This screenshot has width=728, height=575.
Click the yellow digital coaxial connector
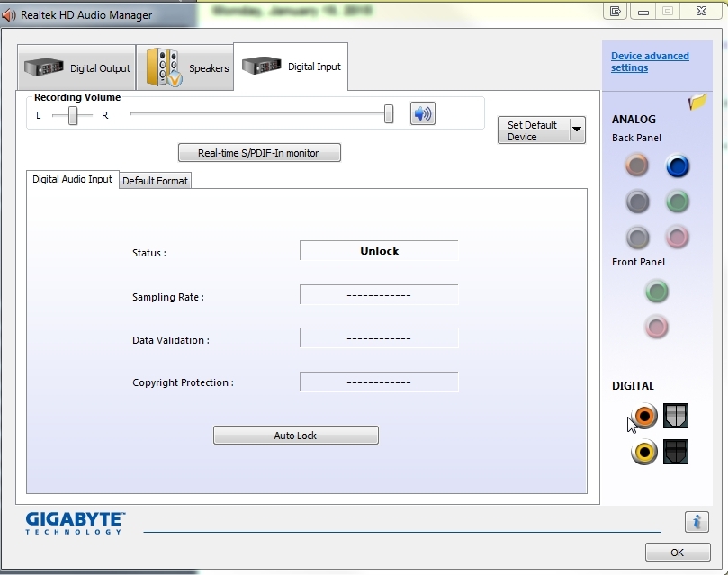[644, 452]
